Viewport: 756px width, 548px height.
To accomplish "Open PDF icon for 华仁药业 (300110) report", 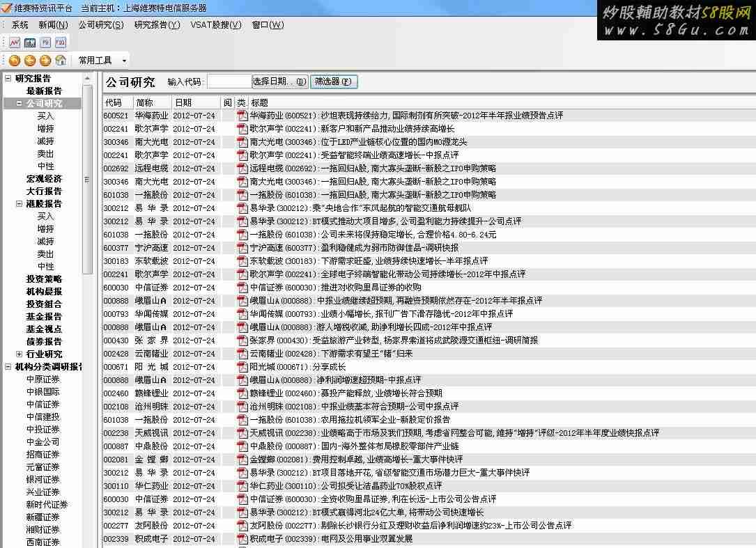I will [242, 486].
